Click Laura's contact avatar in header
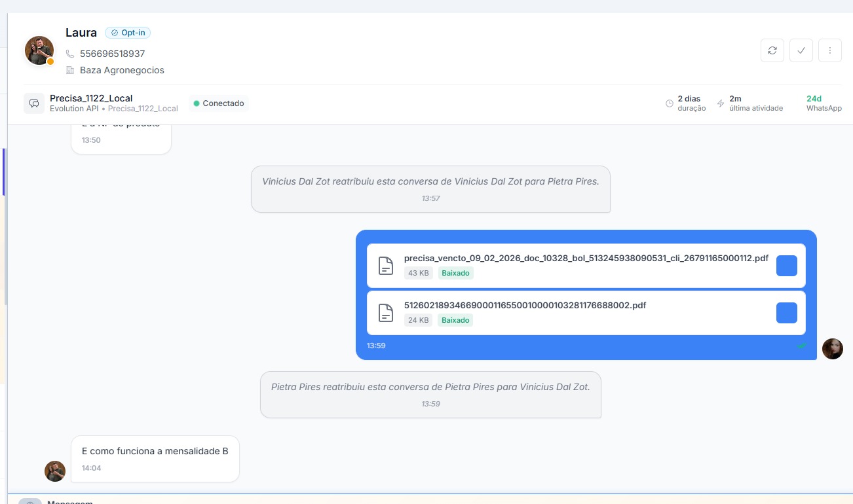Screen dimensions: 853x504 pyautogui.click(x=39, y=50)
